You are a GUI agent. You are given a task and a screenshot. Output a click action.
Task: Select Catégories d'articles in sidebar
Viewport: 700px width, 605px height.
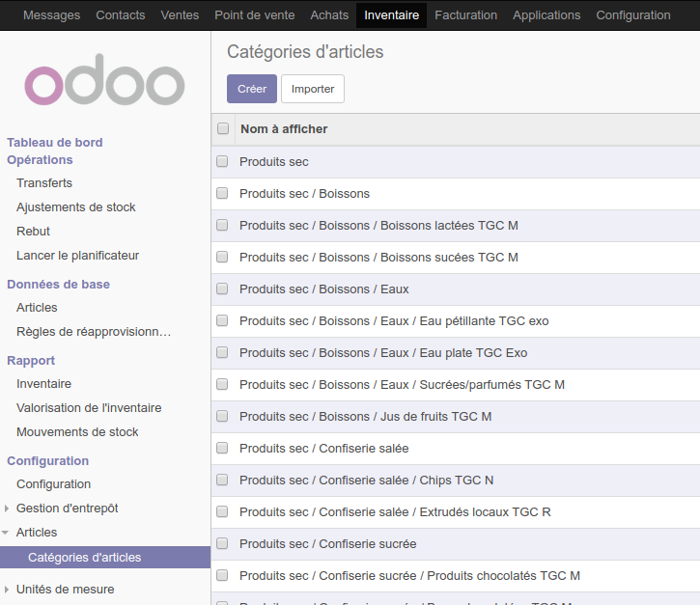pos(85,558)
